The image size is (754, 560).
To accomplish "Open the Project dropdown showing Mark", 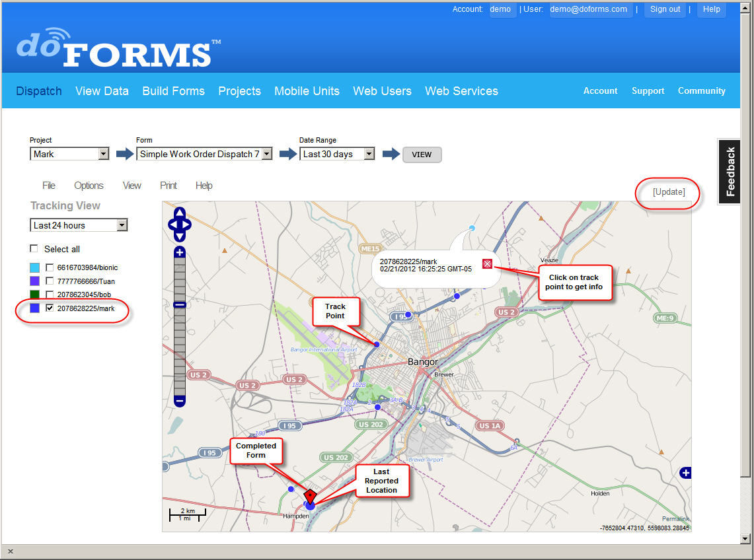I will [x=70, y=154].
